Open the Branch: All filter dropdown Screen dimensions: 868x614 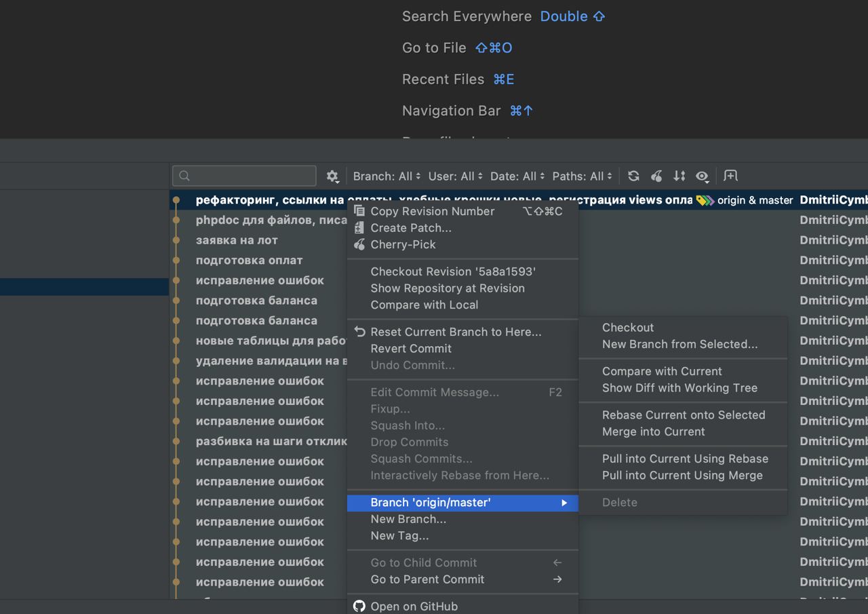point(387,176)
